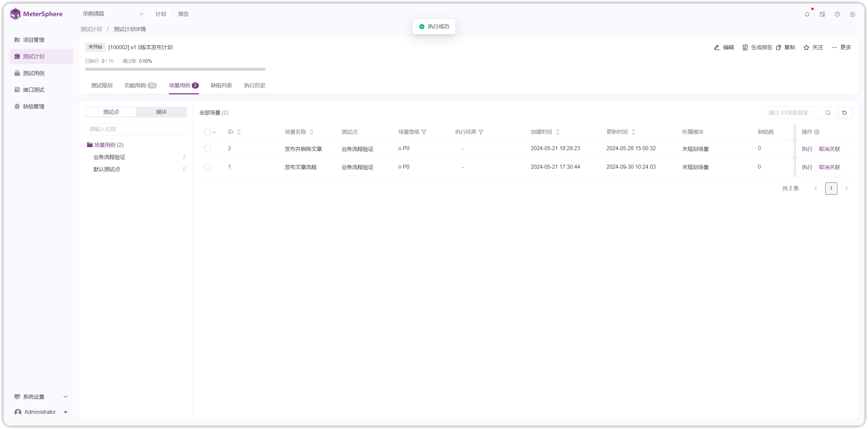Go to next page arrow
This screenshot has height=429, width=868.
(x=846, y=189)
